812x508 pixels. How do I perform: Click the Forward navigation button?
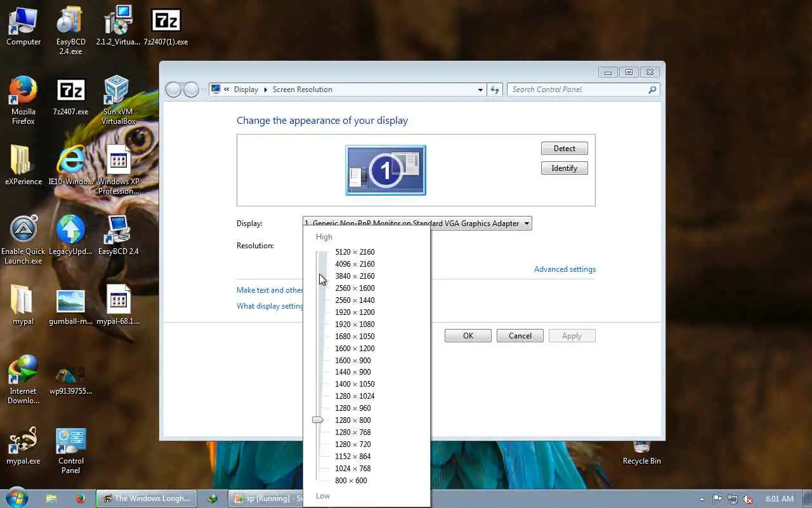click(x=191, y=90)
